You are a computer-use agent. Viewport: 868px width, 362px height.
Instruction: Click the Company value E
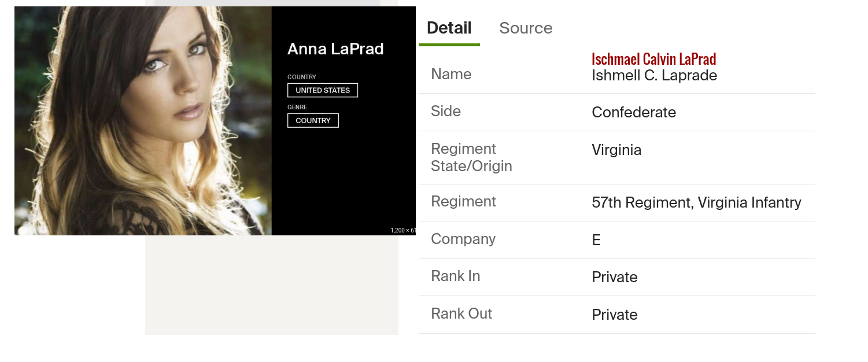pos(596,240)
